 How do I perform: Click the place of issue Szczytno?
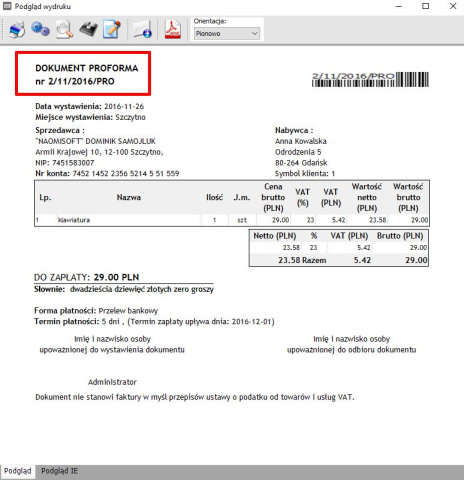[x=130, y=117]
